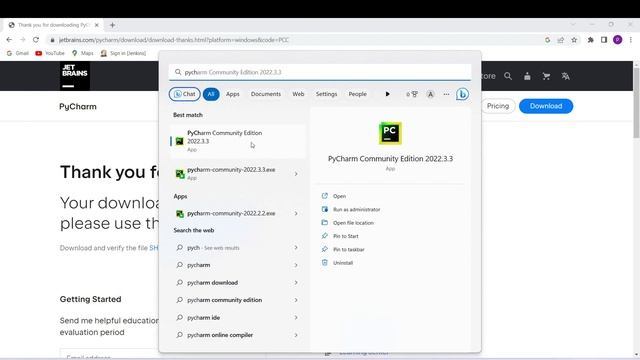Screen dimensions: 640x360
Task: Click the Chrome forward arrow
Action: tap(22, 40)
